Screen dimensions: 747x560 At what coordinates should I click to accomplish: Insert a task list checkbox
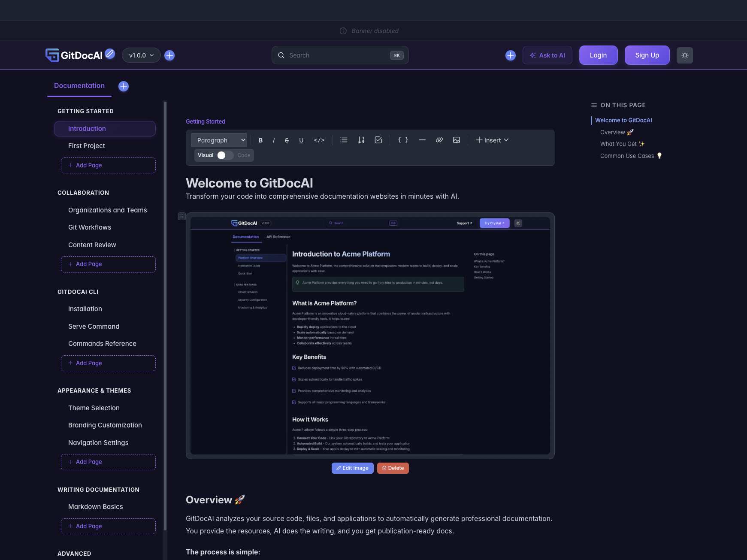point(378,140)
